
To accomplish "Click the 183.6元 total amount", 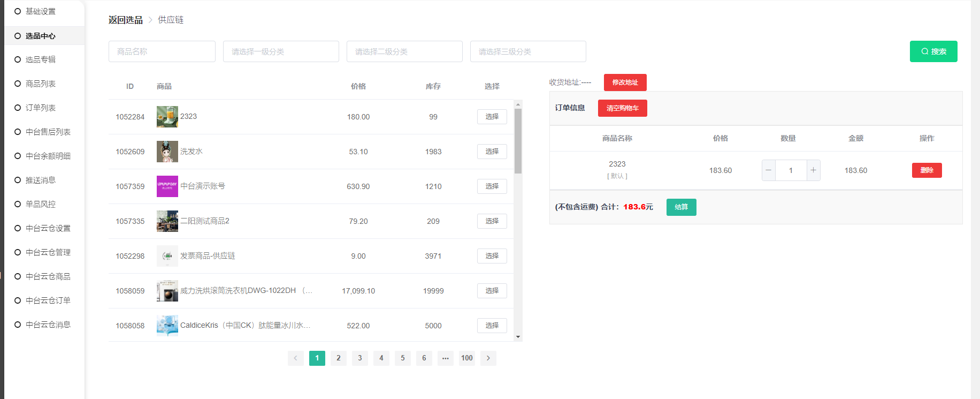I will pyautogui.click(x=638, y=207).
